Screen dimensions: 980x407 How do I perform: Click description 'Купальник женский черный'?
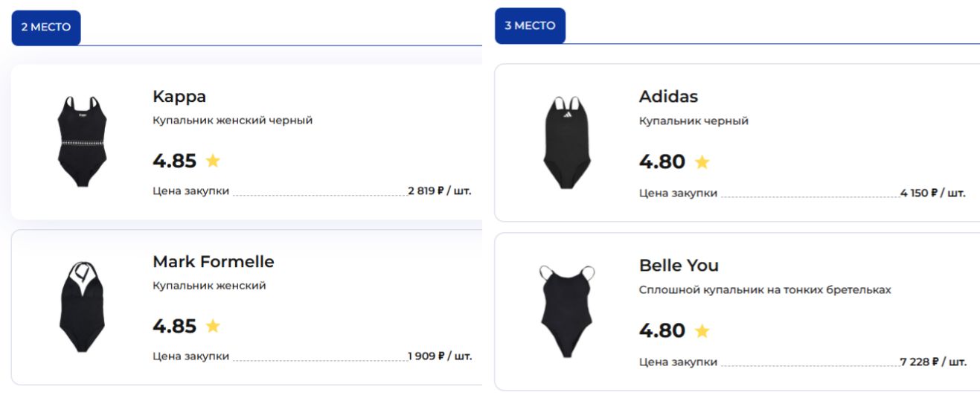click(233, 121)
